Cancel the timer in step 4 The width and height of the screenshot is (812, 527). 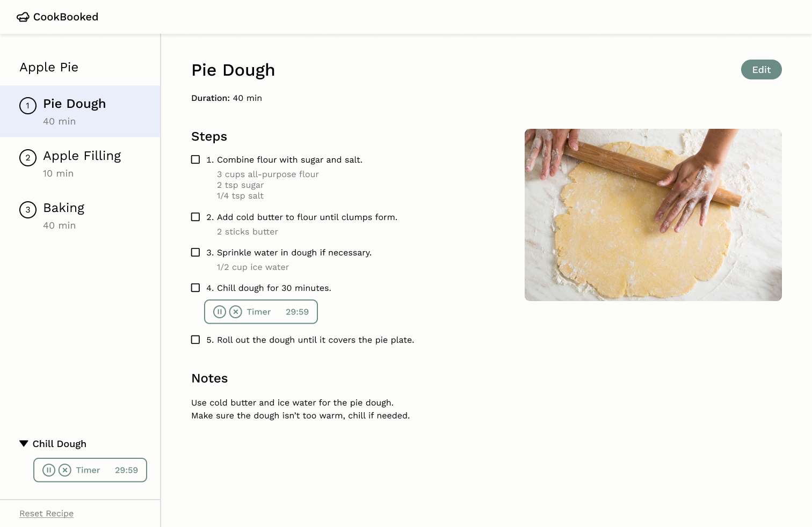tap(236, 312)
